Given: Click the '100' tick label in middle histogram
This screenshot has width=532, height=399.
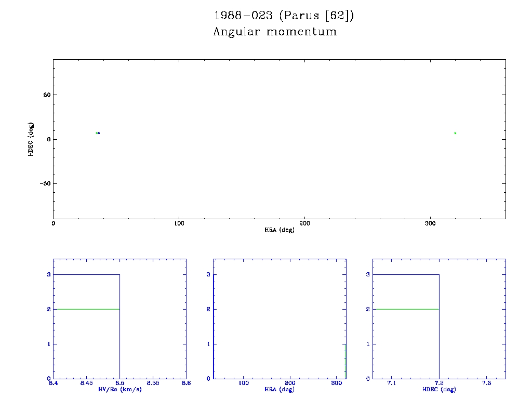Looking at the screenshot, I should pos(244,383).
